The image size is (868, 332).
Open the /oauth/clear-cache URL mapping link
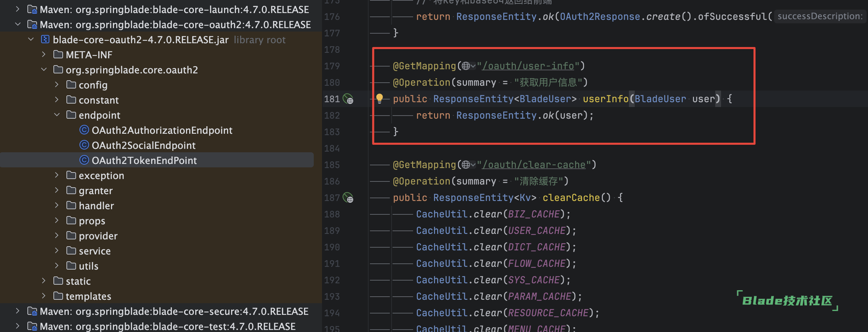click(534, 165)
